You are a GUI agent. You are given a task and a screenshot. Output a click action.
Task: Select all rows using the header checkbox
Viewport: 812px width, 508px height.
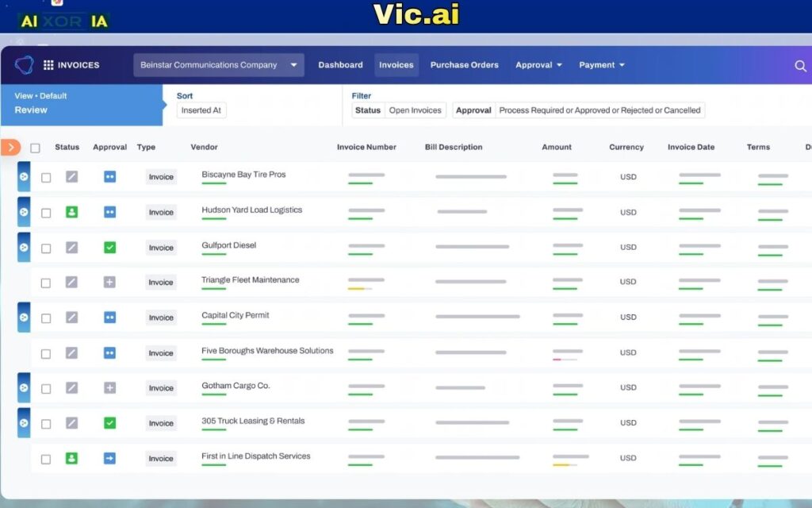pos(35,147)
